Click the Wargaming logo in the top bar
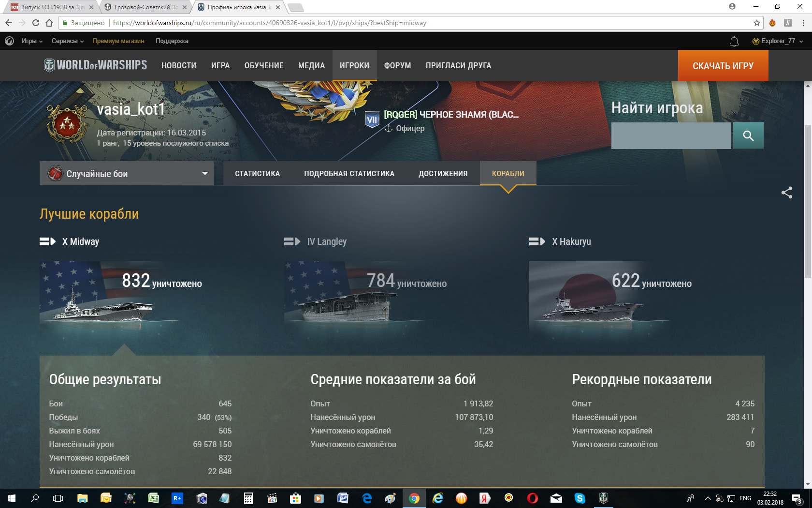Viewport: 812px width, 508px height. (x=9, y=41)
